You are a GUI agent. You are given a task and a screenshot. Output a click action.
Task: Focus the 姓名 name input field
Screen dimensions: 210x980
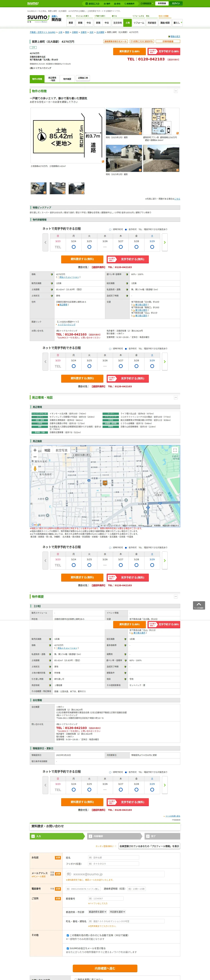tap(113, 857)
